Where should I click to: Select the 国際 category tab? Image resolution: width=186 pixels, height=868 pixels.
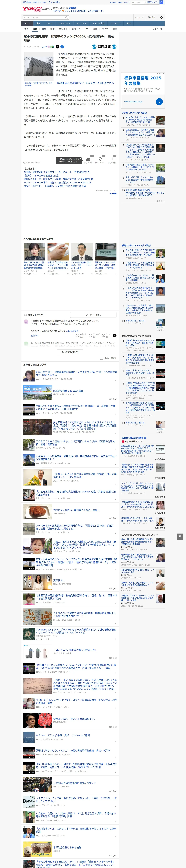click(44, 29)
